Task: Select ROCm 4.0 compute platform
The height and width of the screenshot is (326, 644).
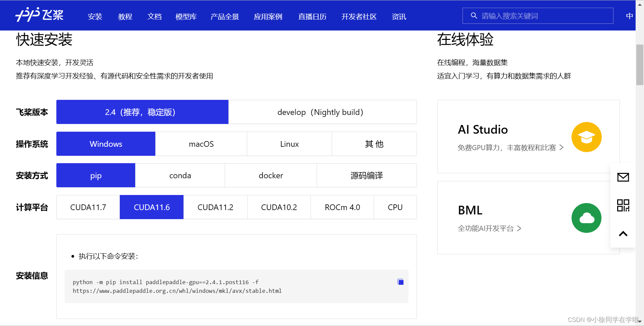Action: point(342,207)
